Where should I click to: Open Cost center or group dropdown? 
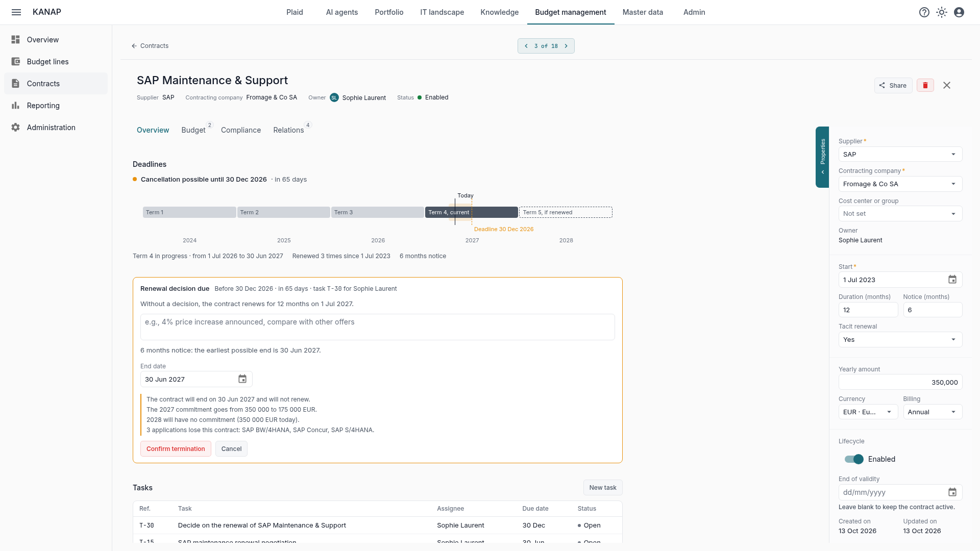click(900, 214)
